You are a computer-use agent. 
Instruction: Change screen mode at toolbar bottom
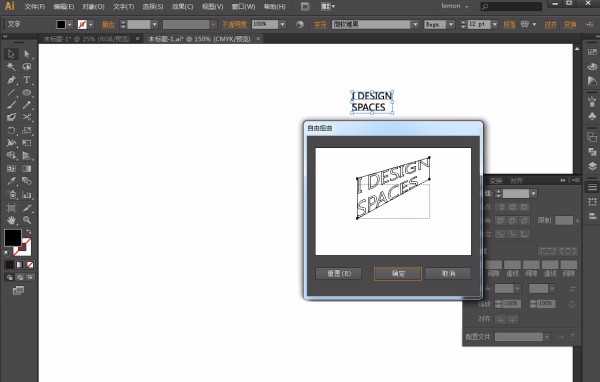tap(18, 291)
